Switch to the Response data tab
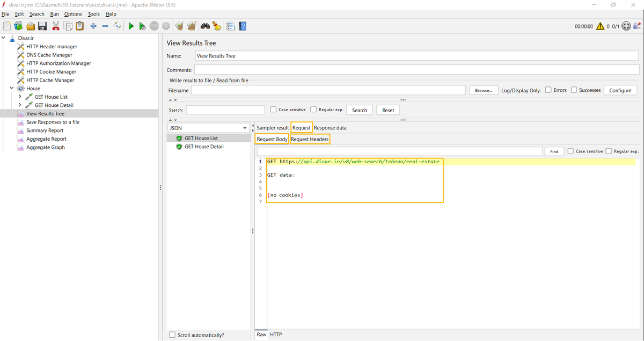 (x=330, y=128)
